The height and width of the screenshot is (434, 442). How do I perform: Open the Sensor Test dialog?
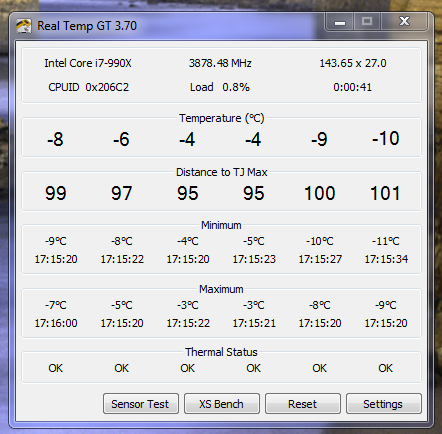point(141,404)
